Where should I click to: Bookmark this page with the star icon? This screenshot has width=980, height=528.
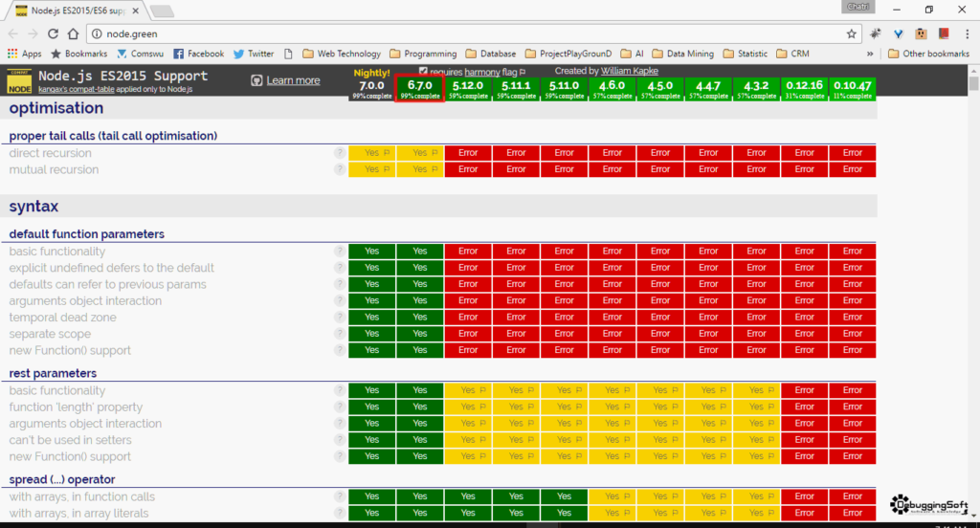851,33
